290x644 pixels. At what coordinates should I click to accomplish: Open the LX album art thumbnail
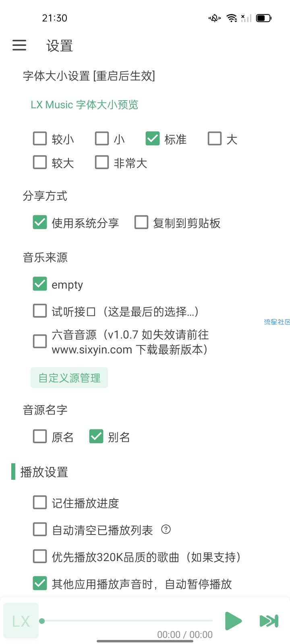coord(21,621)
